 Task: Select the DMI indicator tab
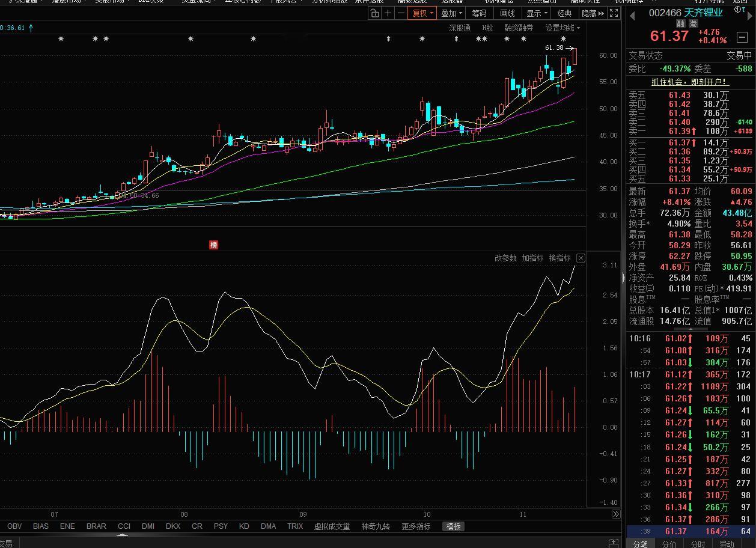click(148, 526)
